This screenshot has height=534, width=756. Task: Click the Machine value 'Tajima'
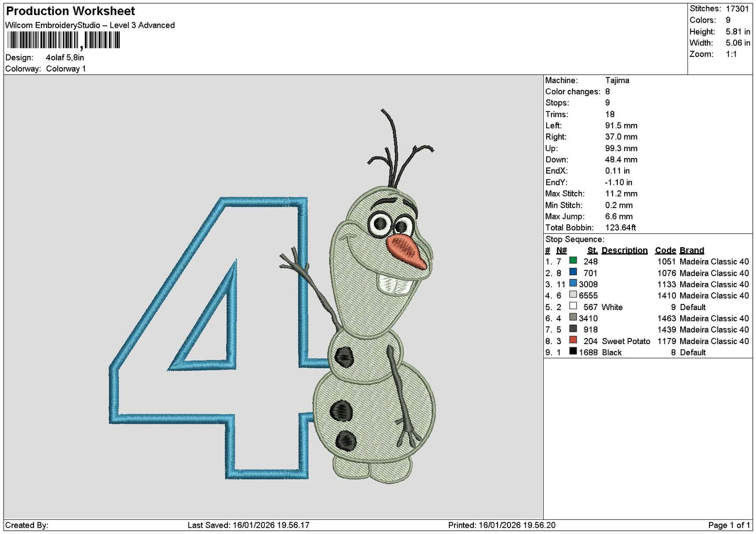point(617,80)
